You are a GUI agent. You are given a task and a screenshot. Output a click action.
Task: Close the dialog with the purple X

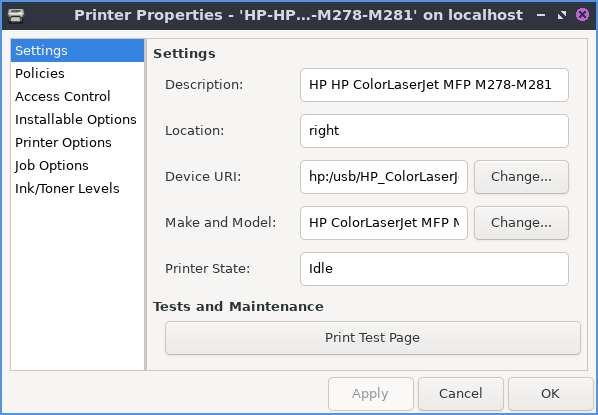tap(582, 15)
